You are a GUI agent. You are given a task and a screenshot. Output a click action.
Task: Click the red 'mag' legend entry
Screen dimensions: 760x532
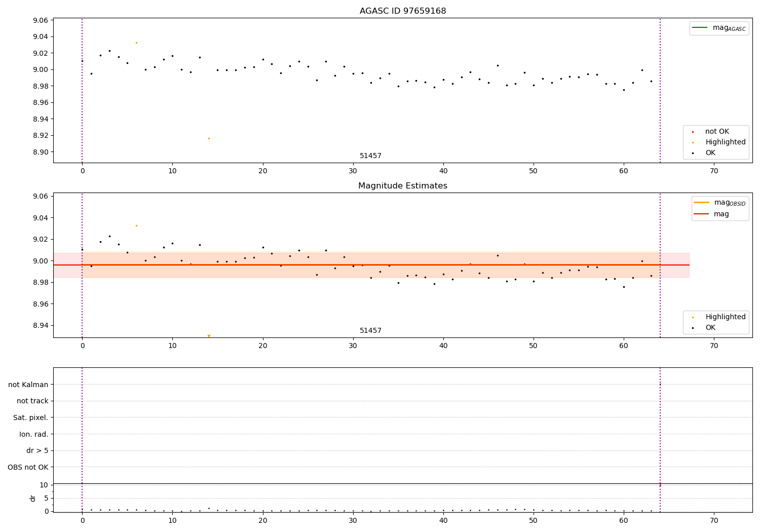click(711, 214)
